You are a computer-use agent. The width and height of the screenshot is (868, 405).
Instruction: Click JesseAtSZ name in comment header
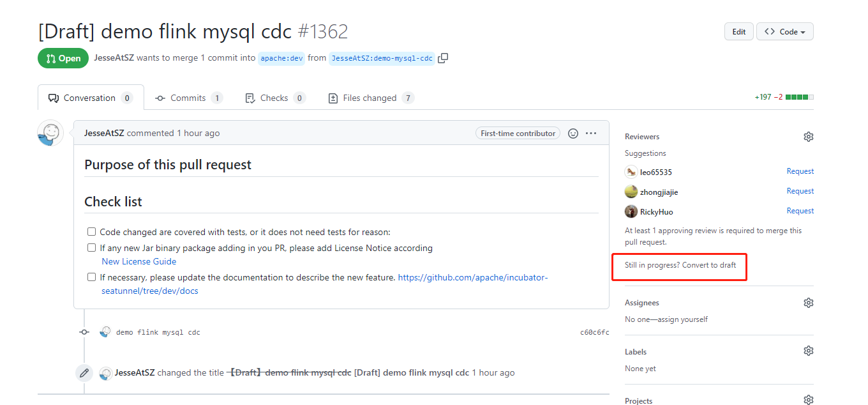click(x=104, y=133)
